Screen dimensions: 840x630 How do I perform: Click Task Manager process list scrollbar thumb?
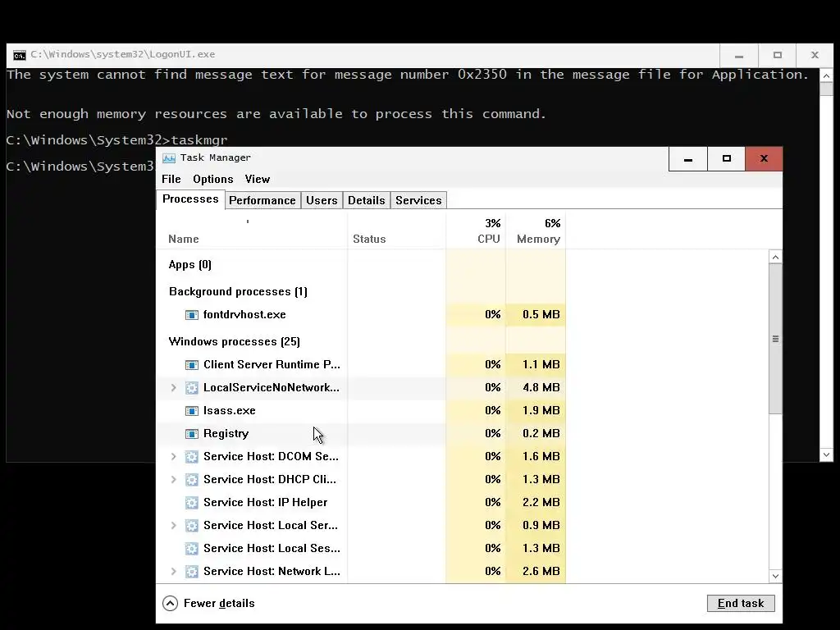pos(775,339)
